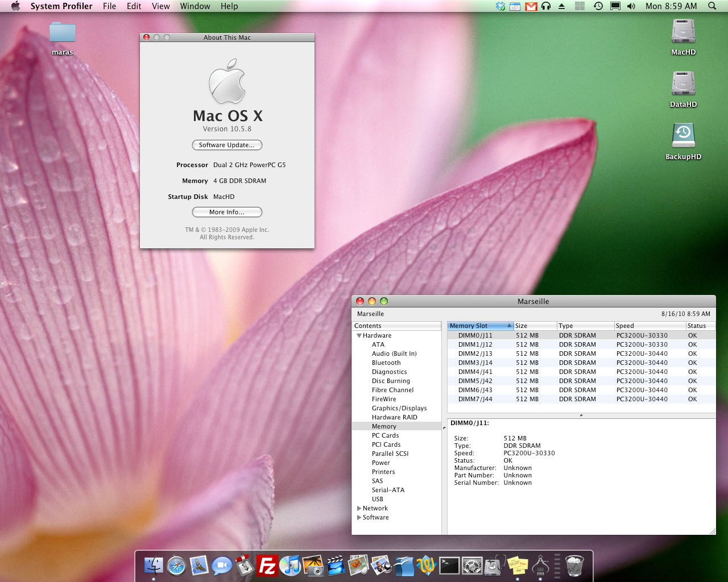Expand the Network section triangle
728x582 pixels.
pos(359,509)
